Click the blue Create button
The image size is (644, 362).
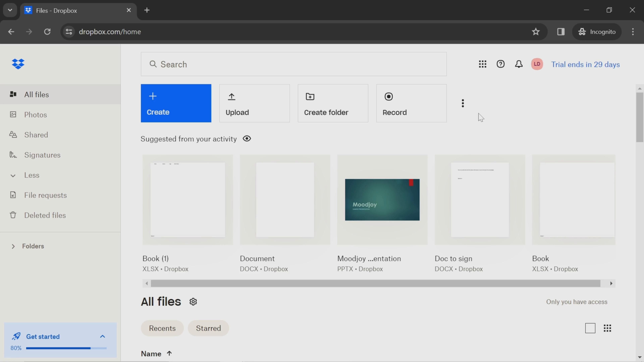pyautogui.click(x=176, y=103)
